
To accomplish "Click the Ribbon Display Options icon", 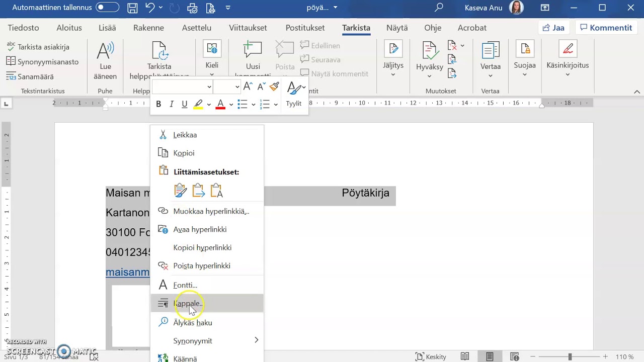I will point(545,8).
